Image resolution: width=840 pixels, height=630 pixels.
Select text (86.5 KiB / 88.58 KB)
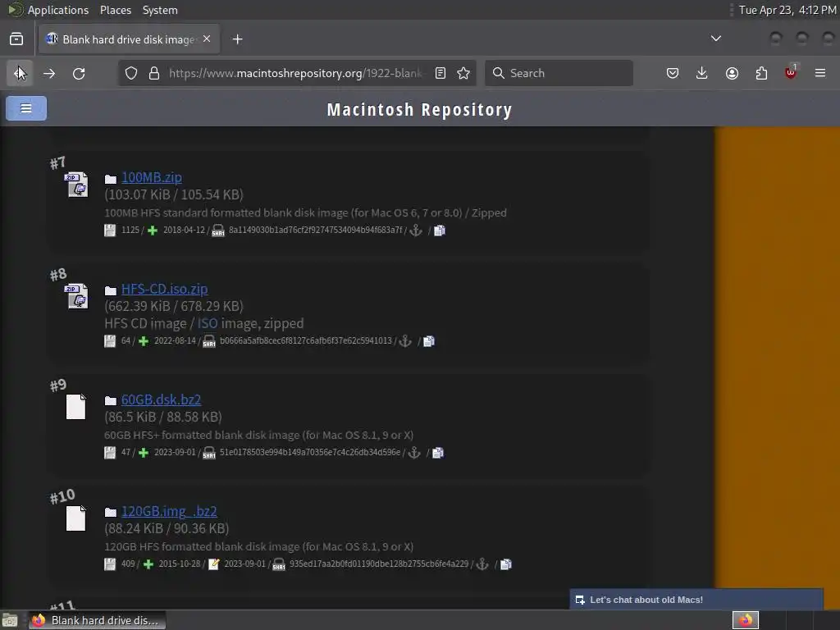tap(163, 417)
